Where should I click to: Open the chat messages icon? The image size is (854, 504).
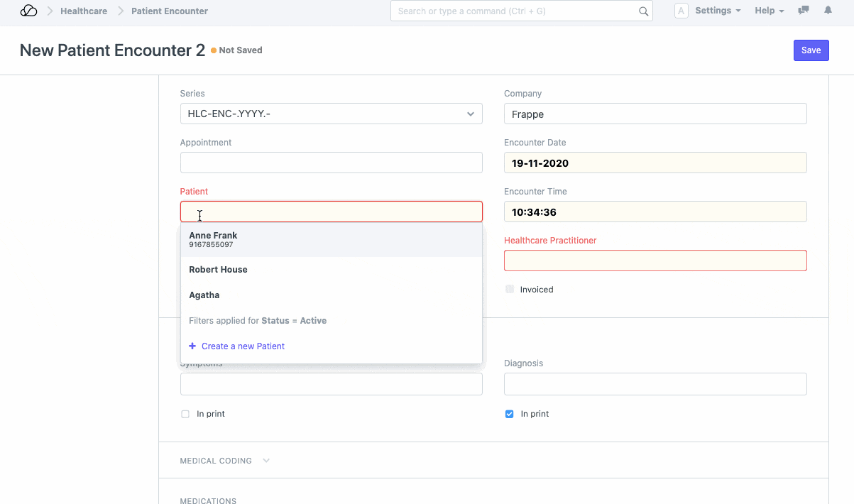coord(804,11)
